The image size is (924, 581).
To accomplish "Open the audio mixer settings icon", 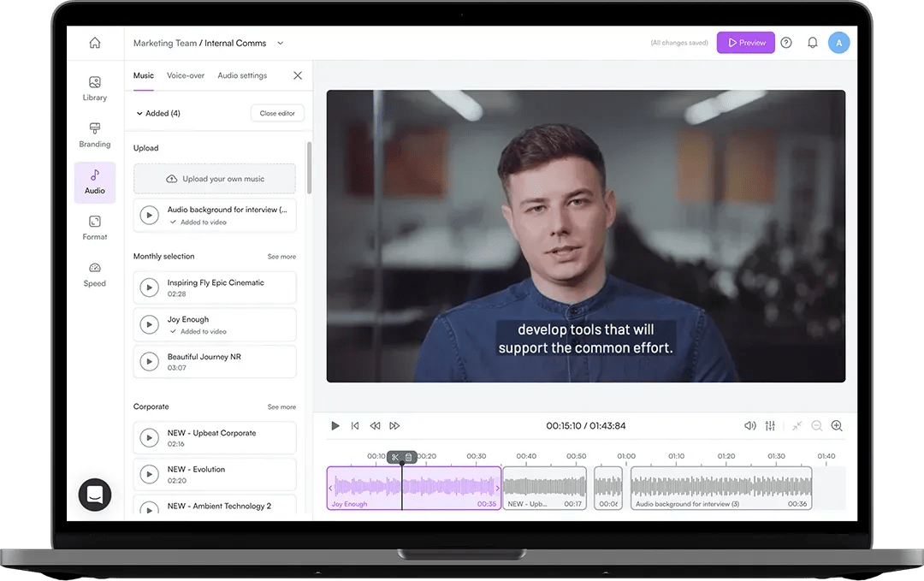I will pyautogui.click(x=770, y=425).
